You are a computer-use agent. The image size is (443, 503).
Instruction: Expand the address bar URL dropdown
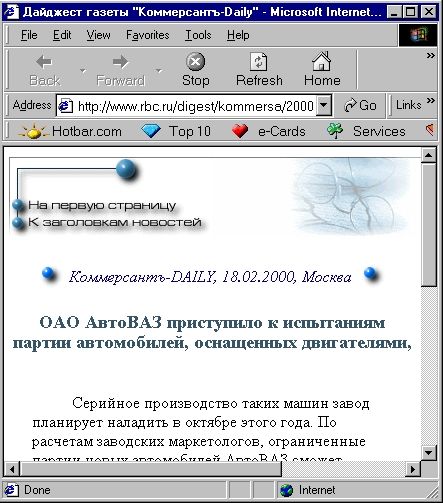click(323, 105)
